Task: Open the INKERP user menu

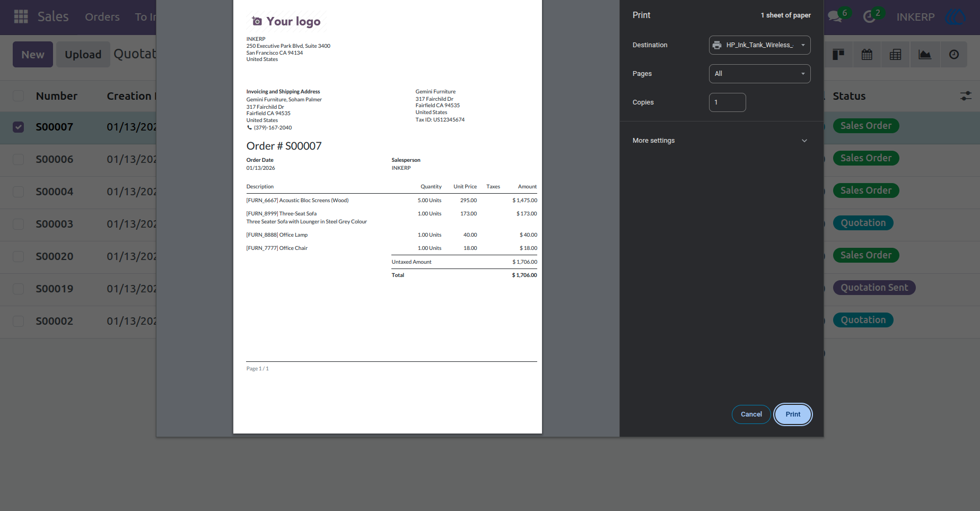Action: click(x=915, y=17)
